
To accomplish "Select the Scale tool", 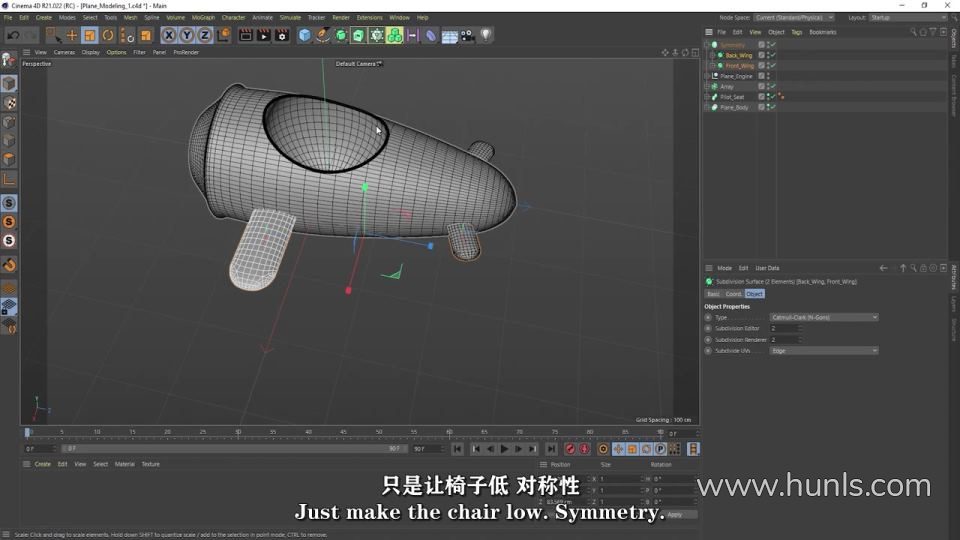I will pos(90,35).
